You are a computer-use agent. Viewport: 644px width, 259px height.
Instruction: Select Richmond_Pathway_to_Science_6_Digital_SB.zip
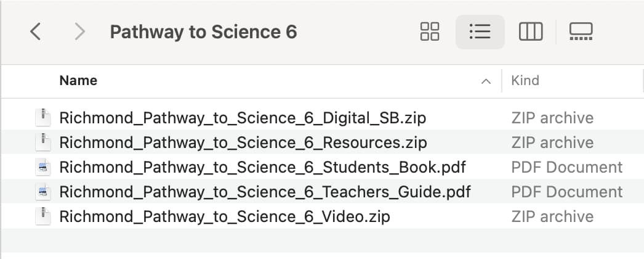pyautogui.click(x=243, y=118)
